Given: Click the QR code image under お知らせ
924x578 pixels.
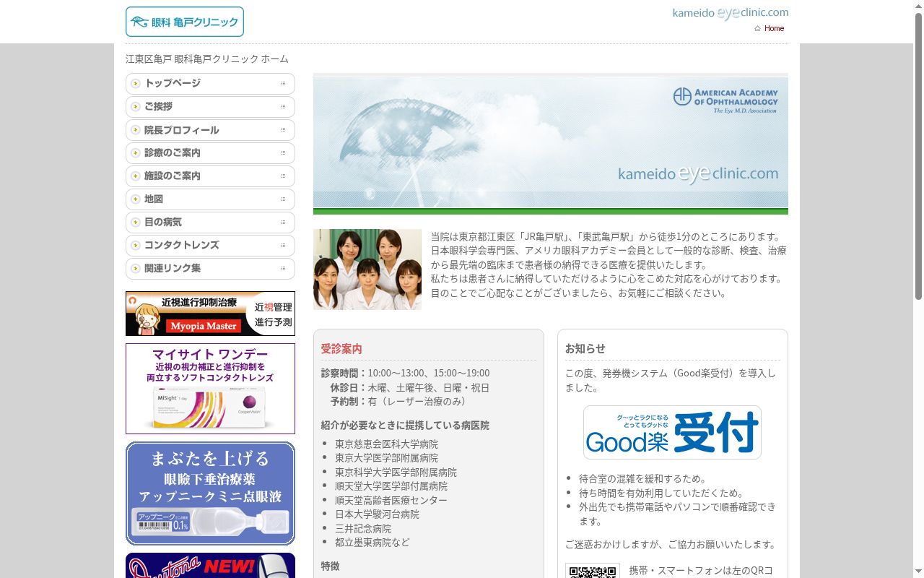Looking at the screenshot, I should (593, 571).
